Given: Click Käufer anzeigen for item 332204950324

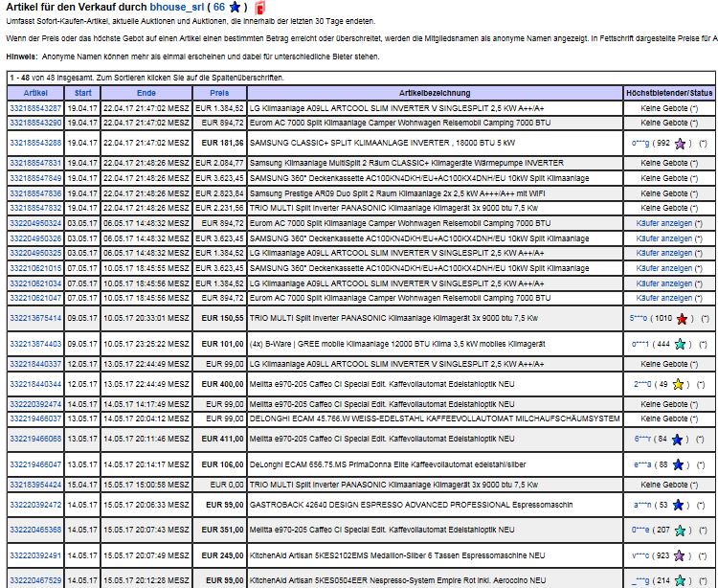Looking at the screenshot, I should pyautogui.click(x=664, y=223).
